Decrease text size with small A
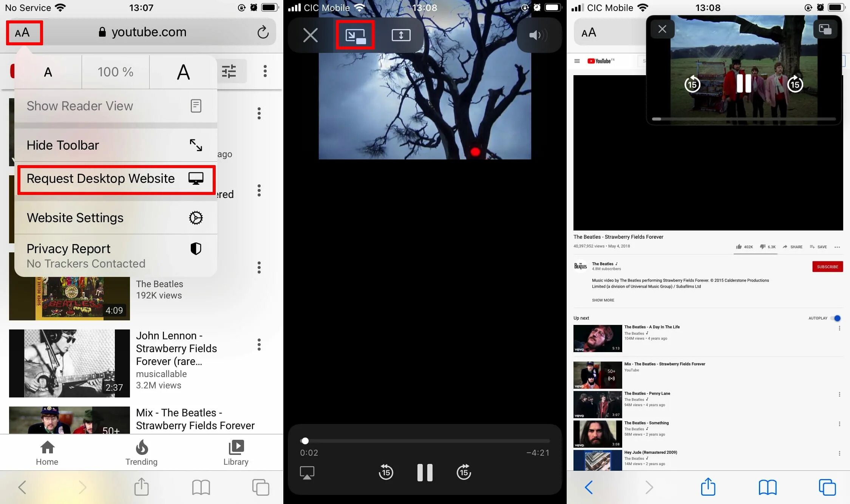This screenshot has width=850, height=504. 48,72
